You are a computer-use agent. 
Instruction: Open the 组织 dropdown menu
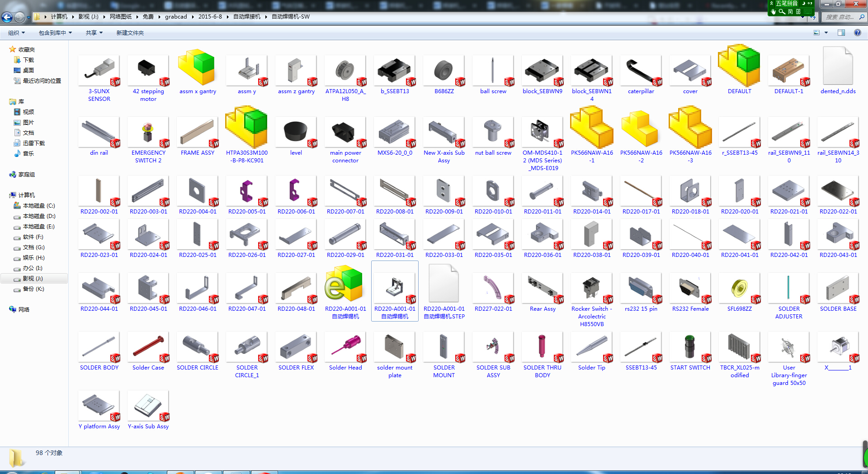16,33
